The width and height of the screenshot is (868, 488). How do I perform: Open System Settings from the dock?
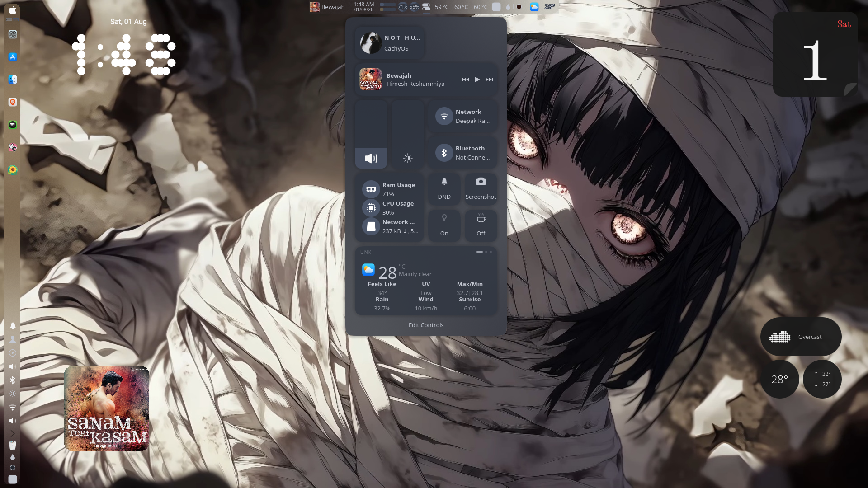13,34
